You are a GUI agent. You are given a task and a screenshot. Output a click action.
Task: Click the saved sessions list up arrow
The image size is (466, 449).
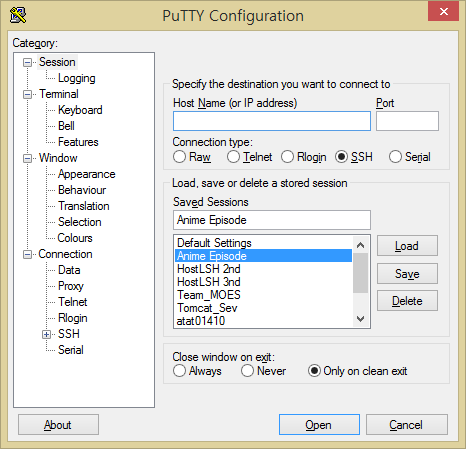[x=360, y=245]
